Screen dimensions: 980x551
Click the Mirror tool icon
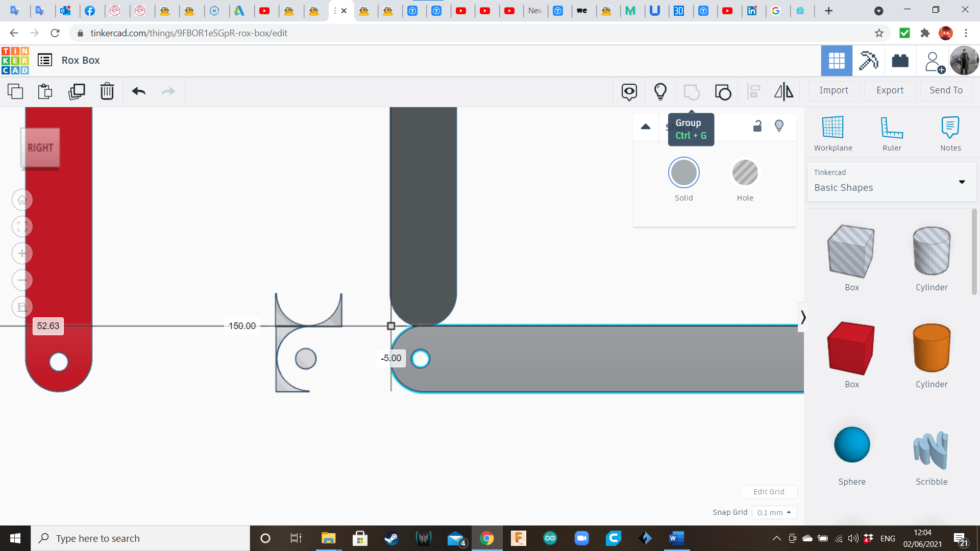click(x=783, y=92)
